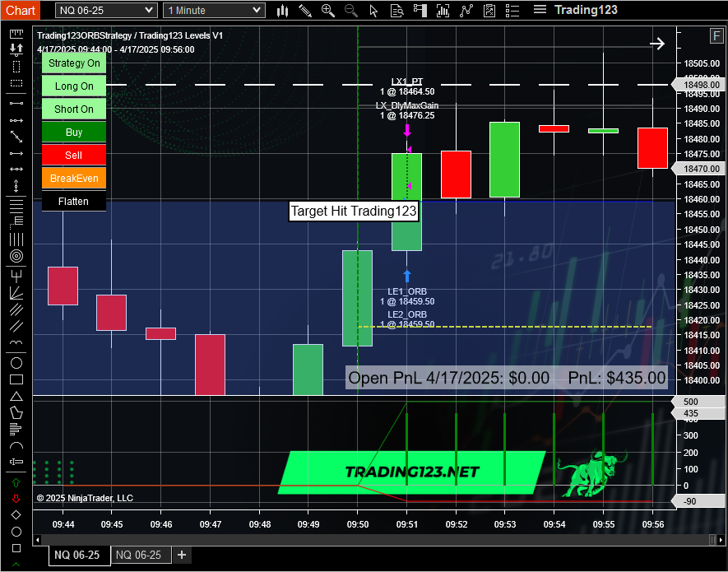Click the 18498.00 price marker
The width and height of the screenshot is (728, 572).
[699, 85]
